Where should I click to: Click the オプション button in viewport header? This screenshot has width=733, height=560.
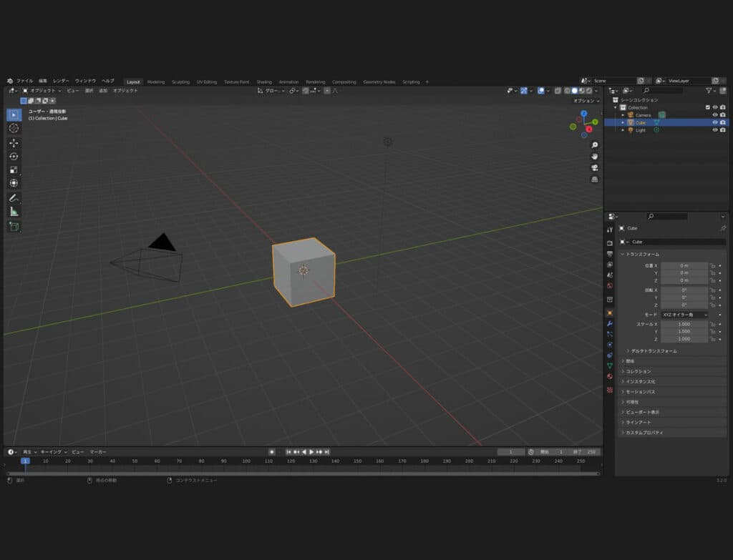[x=585, y=101]
